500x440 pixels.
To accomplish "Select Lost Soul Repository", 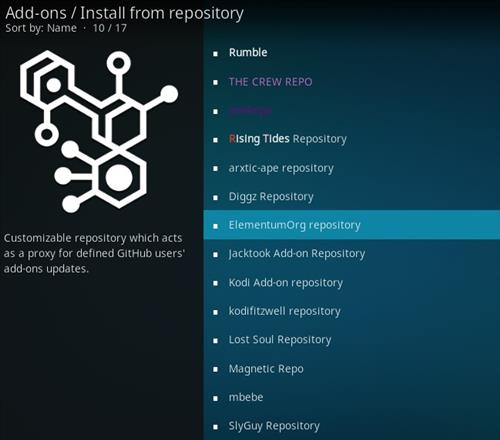I will point(352,340).
